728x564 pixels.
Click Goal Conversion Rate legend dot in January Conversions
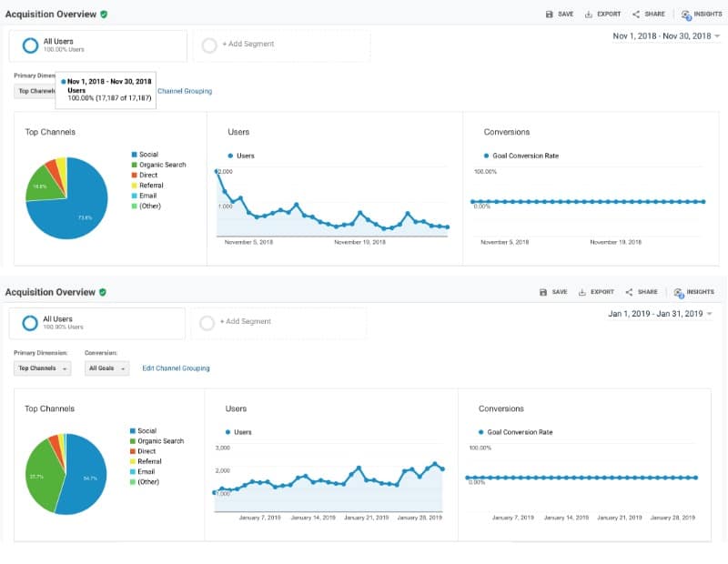(x=480, y=432)
